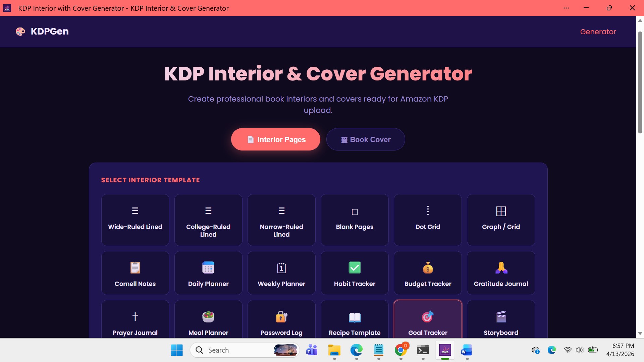Open File Explorer from the taskbar

coord(334,350)
